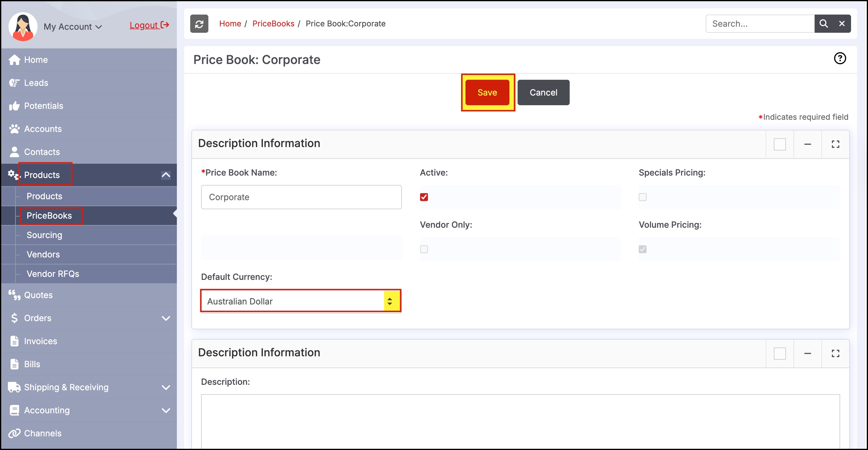Click the Price Book Name input field
This screenshot has height=450, width=868.
pyautogui.click(x=301, y=197)
